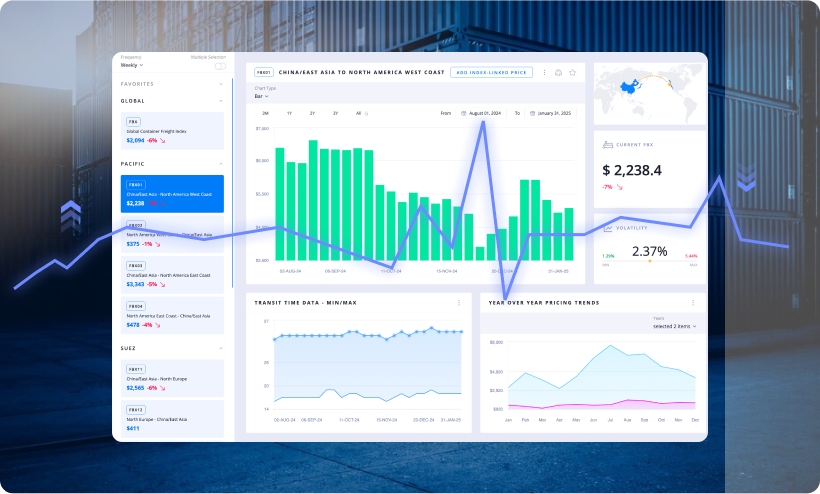Toggle the Multiple Selection switch
This screenshot has height=494, width=820.
[x=222, y=65]
